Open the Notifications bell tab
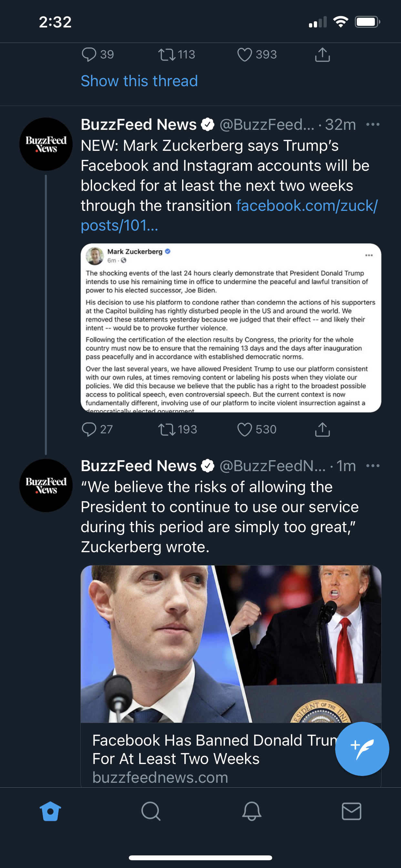This screenshot has width=401, height=868. click(x=252, y=811)
